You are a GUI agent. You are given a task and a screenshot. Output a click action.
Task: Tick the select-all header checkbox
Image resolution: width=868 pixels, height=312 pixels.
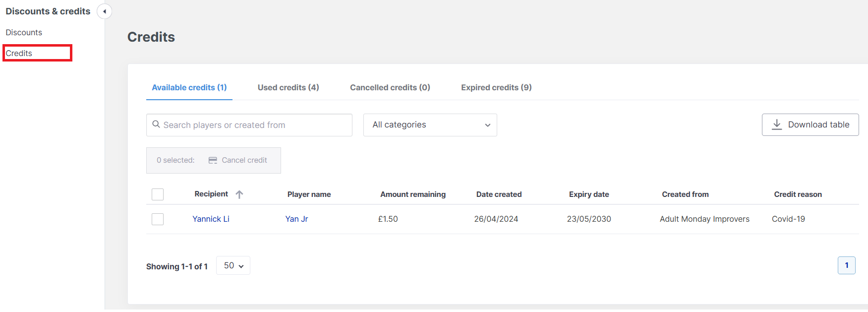[x=158, y=194]
